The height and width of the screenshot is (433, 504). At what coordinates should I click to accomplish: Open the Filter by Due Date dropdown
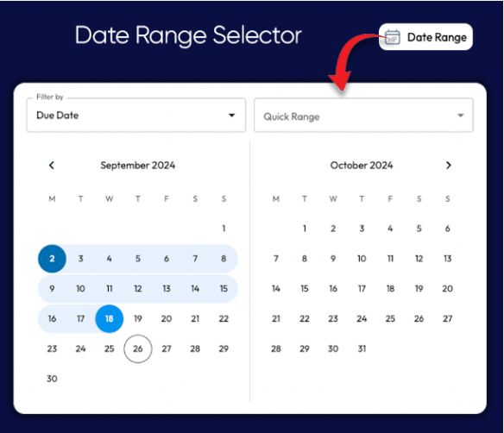click(x=136, y=116)
